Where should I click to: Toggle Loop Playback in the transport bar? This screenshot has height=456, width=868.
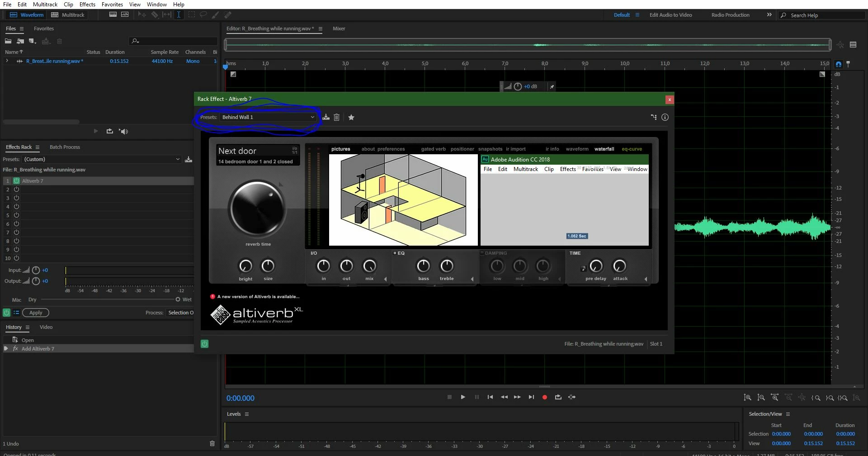558,397
